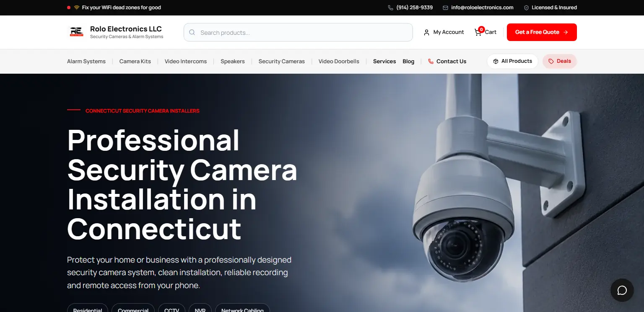The image size is (644, 312).
Task: Click the phone icon beside Contact Us
Action: 431,61
